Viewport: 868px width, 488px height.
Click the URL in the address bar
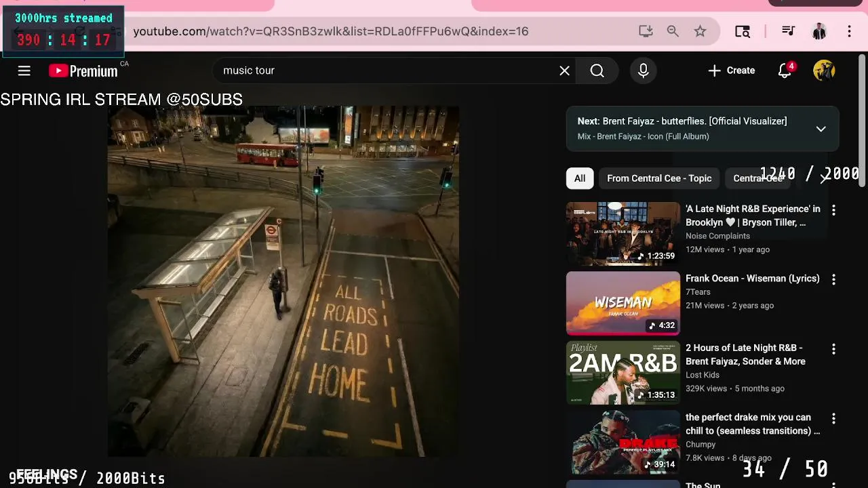point(331,31)
